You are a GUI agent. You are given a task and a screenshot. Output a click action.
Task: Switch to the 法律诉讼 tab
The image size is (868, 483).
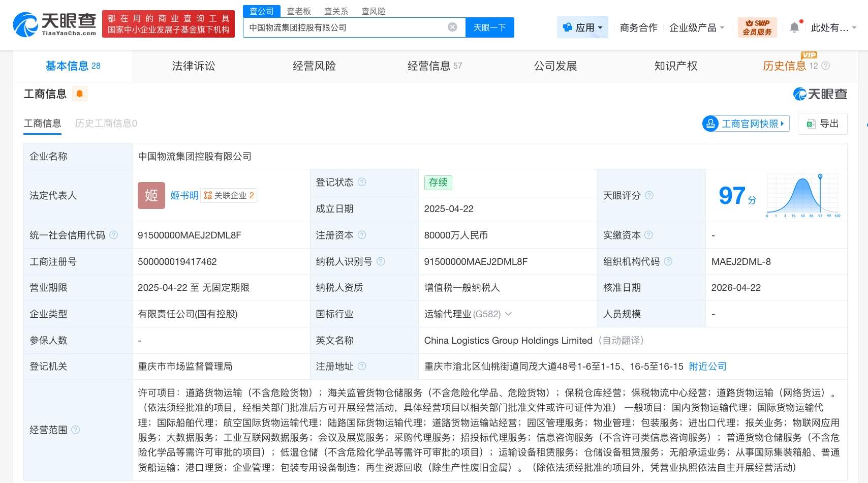pyautogui.click(x=193, y=66)
